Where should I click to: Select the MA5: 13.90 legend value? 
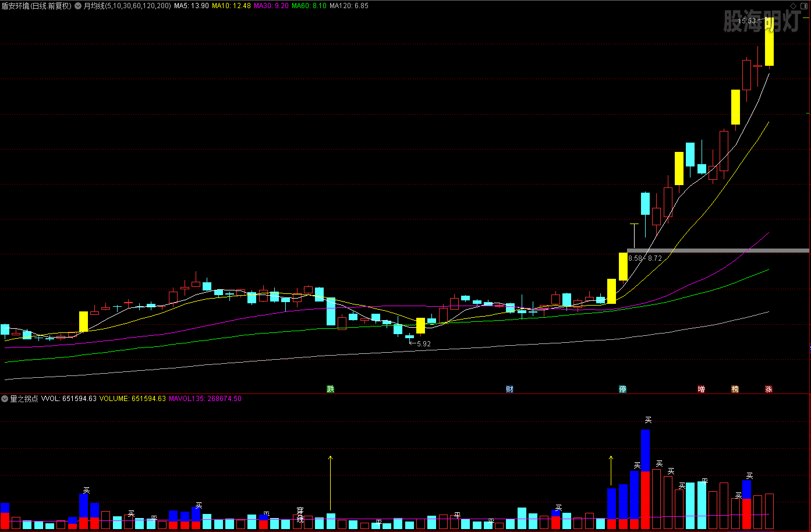(191, 6)
